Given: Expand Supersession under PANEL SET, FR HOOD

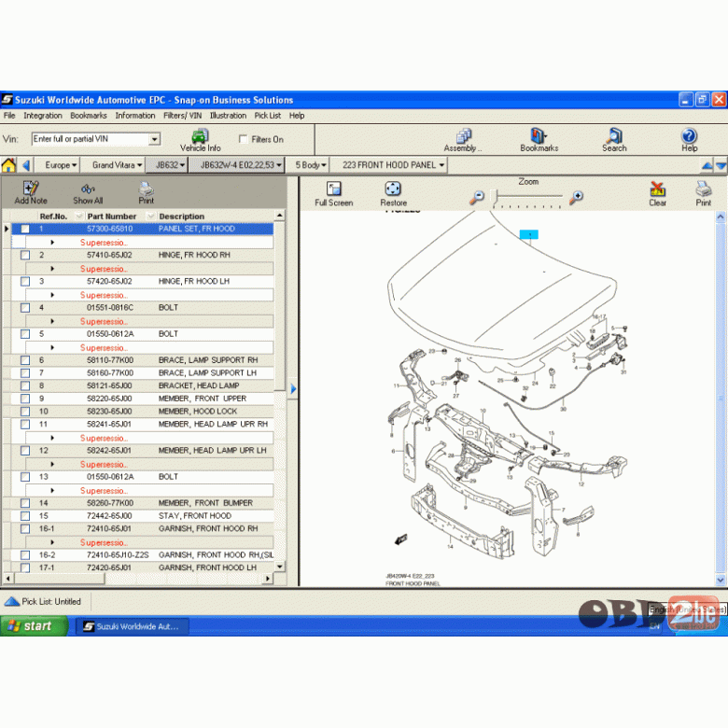Looking at the screenshot, I should [x=52, y=243].
